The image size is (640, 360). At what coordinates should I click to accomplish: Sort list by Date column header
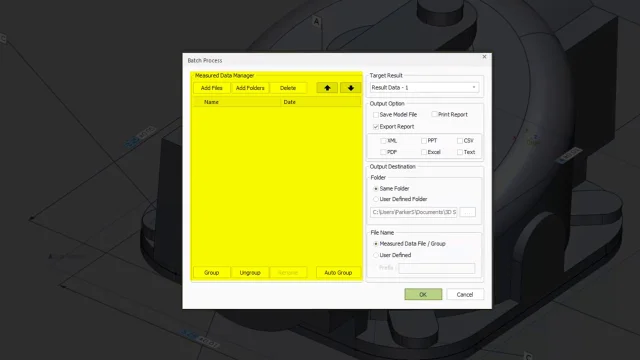click(x=321, y=102)
